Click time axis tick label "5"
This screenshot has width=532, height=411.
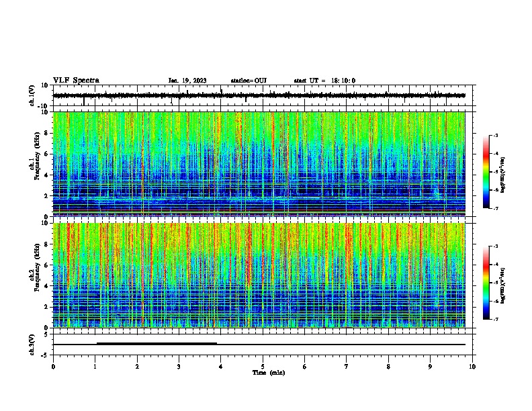[263, 367]
